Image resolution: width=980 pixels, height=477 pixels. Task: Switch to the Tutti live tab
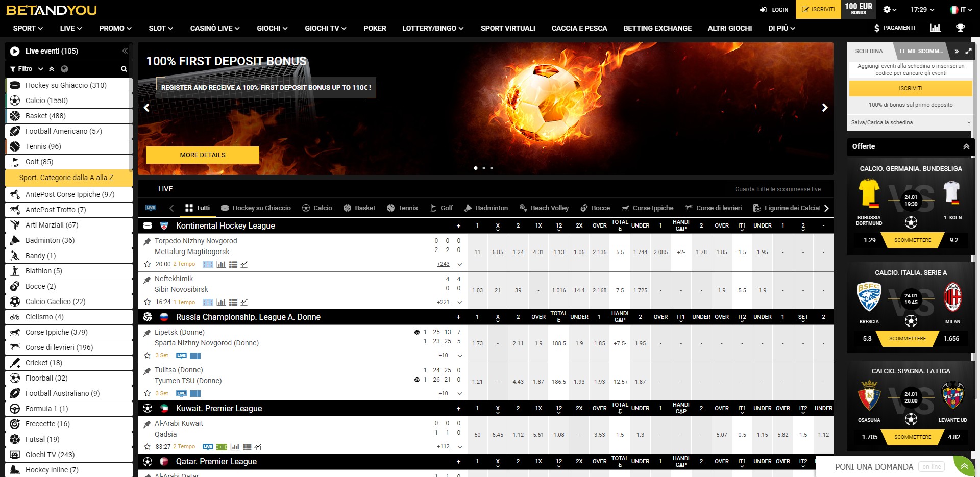tap(198, 208)
